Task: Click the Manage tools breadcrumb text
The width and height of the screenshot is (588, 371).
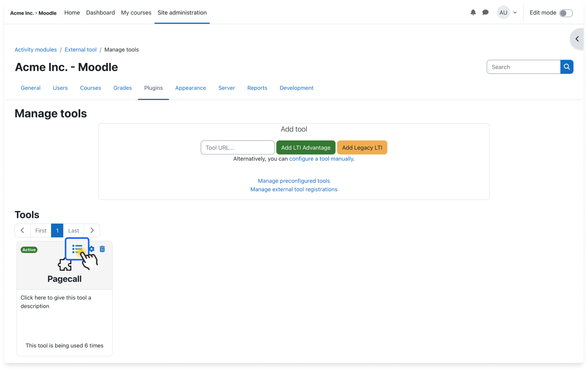Action: click(122, 50)
